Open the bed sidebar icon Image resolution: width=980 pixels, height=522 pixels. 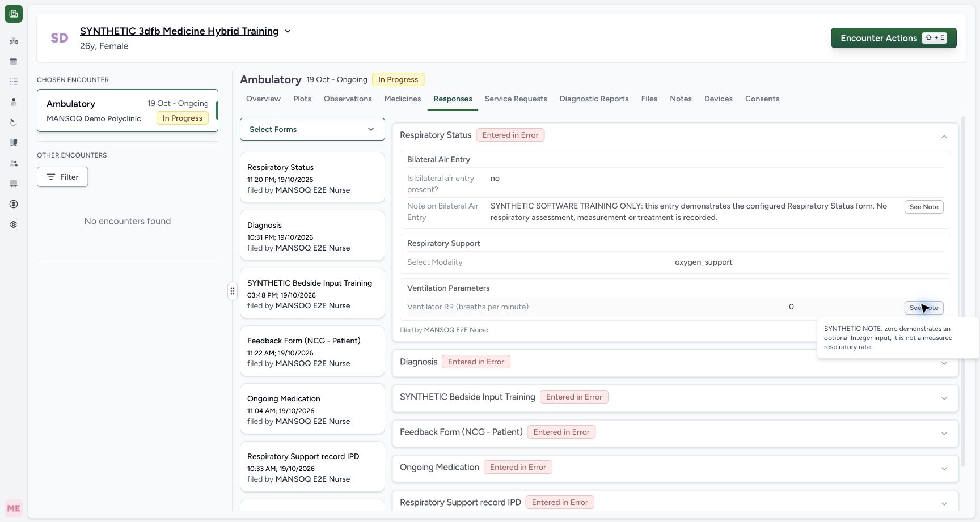(14, 184)
